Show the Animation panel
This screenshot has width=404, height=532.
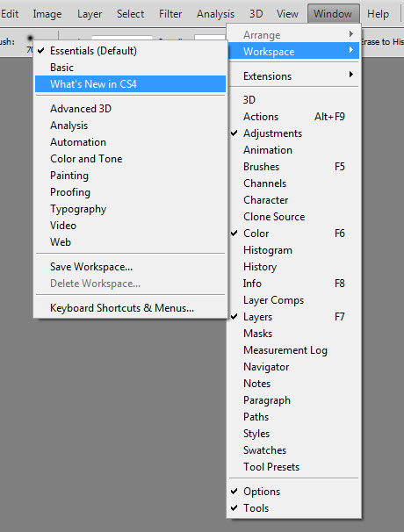(x=293, y=149)
